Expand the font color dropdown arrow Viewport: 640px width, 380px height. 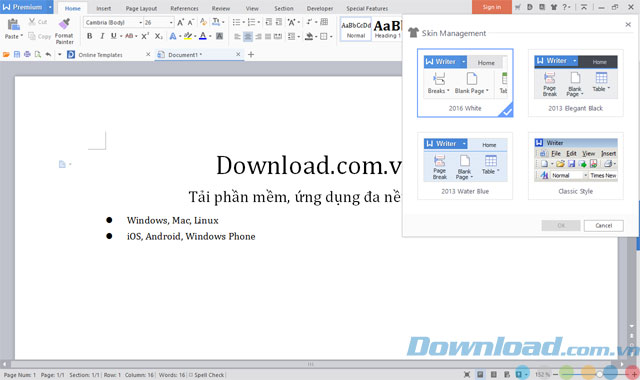210,36
